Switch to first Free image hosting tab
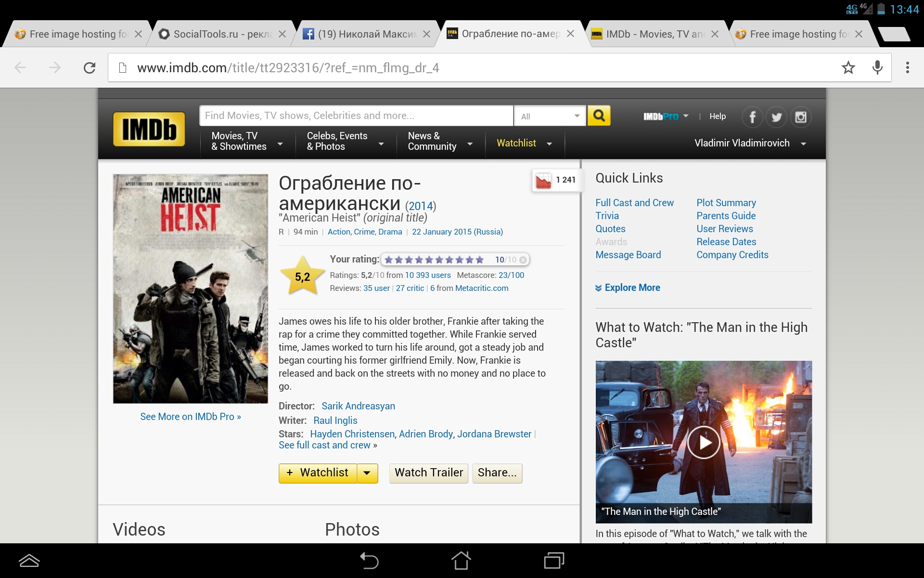This screenshot has width=924, height=578. [78, 34]
